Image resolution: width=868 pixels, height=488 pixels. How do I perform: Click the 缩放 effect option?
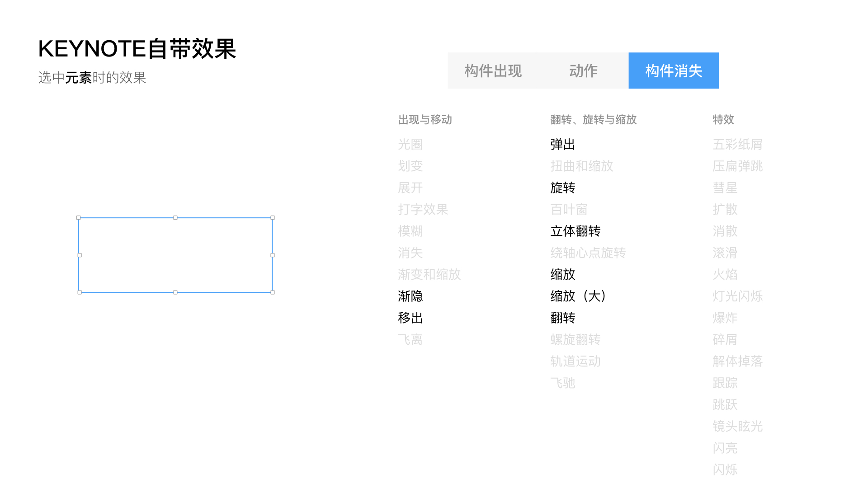[x=562, y=274]
